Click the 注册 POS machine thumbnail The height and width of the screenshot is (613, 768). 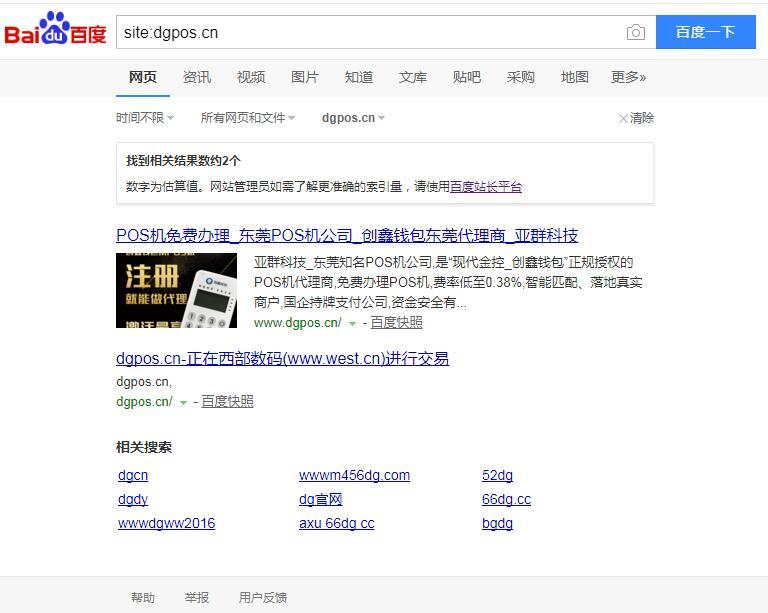click(x=176, y=290)
